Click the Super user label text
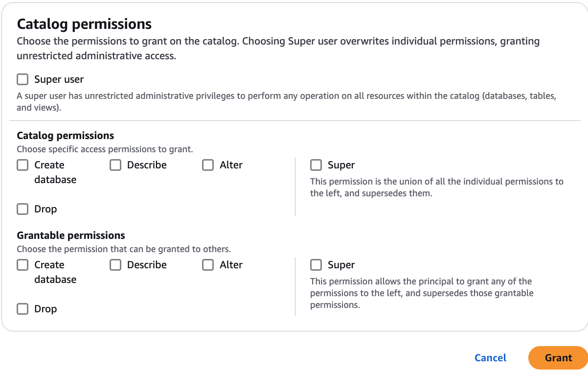Image resolution: width=588 pixels, height=373 pixels. click(59, 79)
